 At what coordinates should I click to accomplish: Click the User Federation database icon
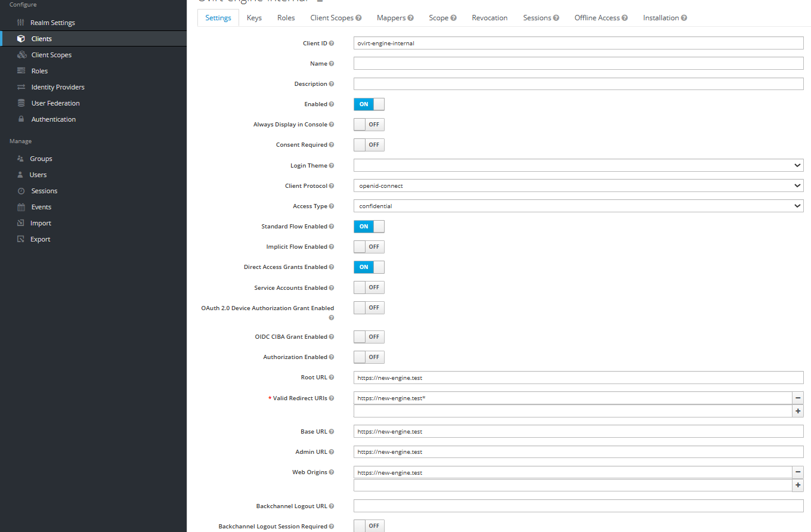click(21, 103)
